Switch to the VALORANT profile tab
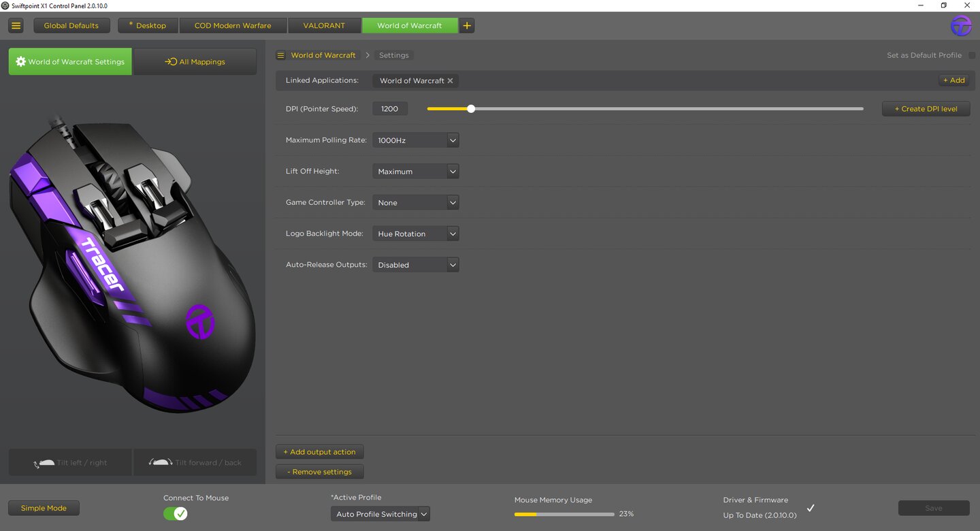This screenshot has width=980, height=531. coord(324,26)
